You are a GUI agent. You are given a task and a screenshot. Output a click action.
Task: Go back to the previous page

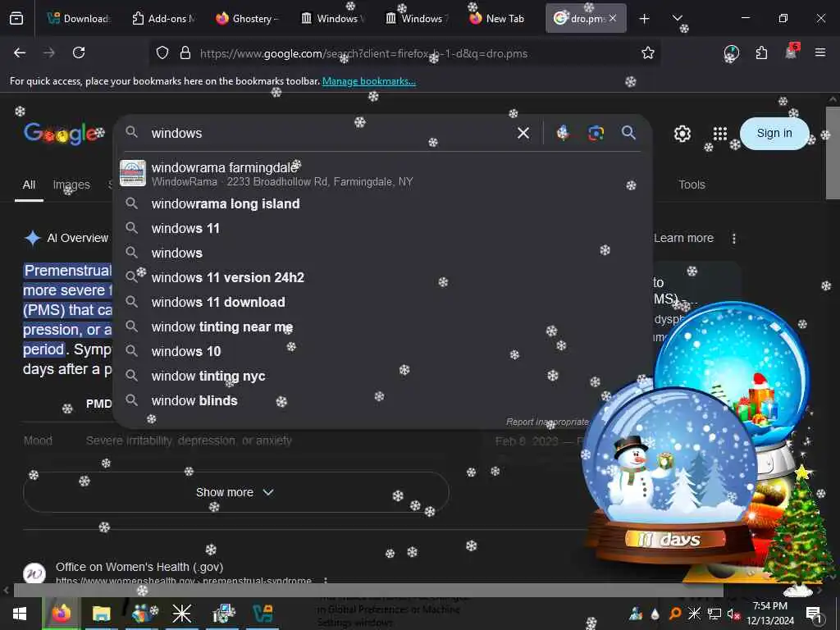tap(20, 53)
